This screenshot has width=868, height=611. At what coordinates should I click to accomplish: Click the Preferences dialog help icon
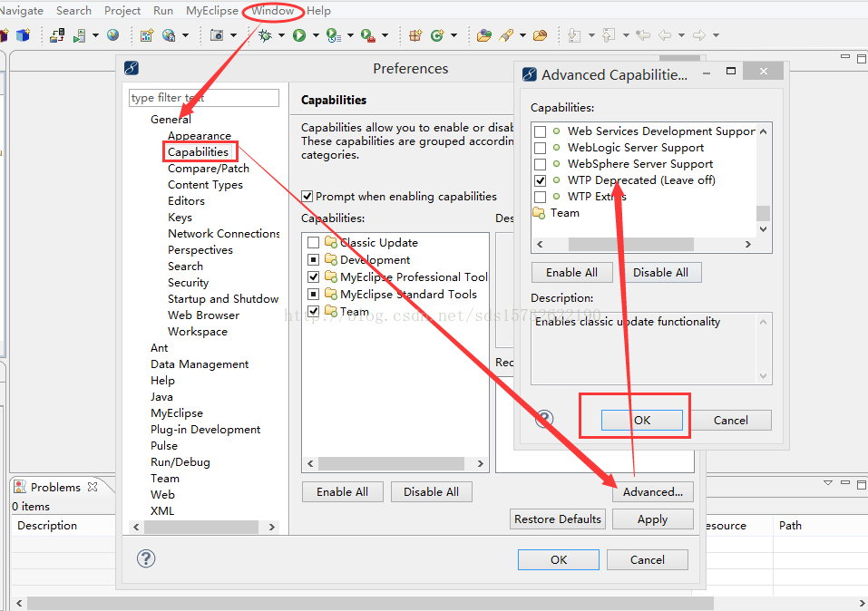pyautogui.click(x=146, y=558)
